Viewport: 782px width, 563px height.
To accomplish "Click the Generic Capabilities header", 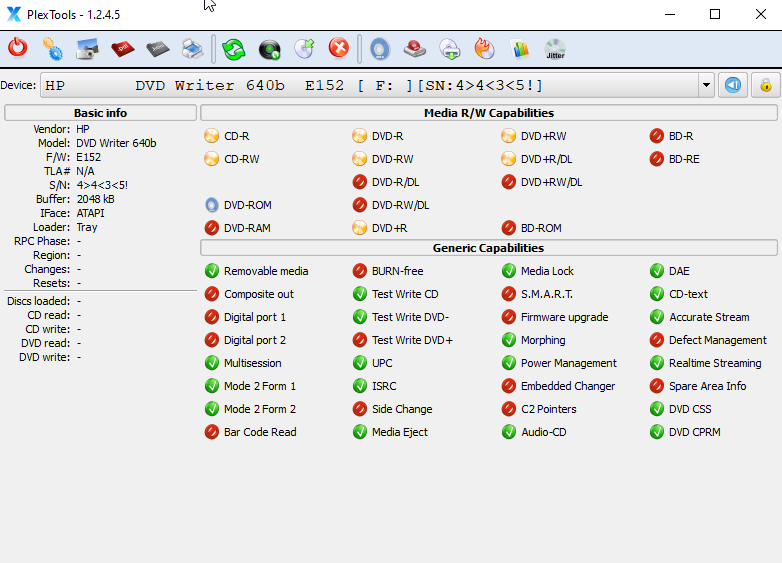I will click(489, 248).
